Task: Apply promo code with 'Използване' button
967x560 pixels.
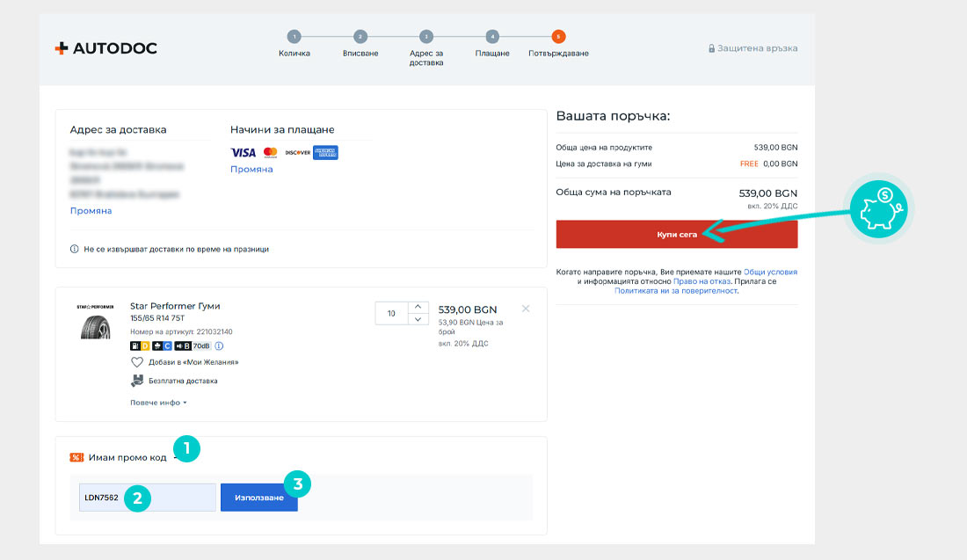Action: tap(258, 498)
